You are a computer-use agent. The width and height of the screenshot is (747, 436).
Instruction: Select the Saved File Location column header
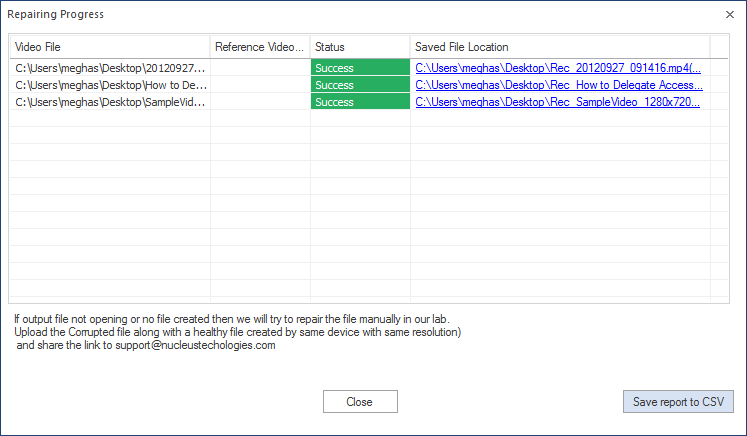pyautogui.click(x=560, y=47)
